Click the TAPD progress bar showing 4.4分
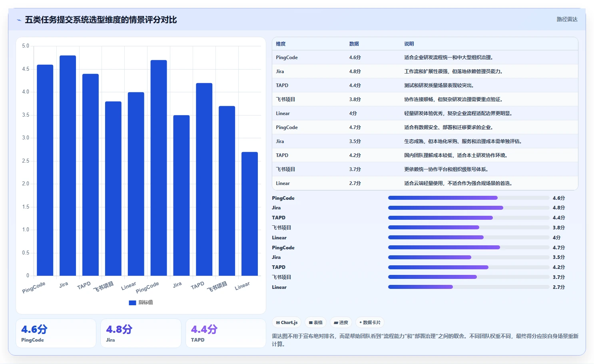Screen dimensions: 594x364 tap(468, 218)
